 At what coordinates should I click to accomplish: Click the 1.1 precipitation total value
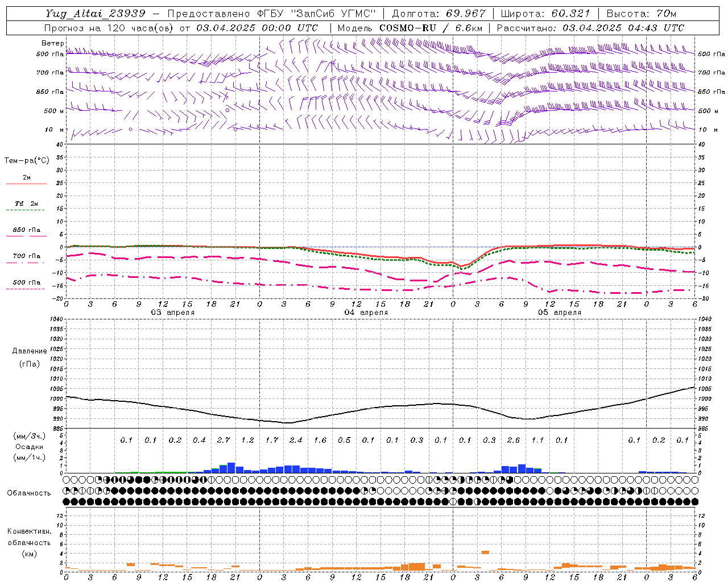click(537, 440)
